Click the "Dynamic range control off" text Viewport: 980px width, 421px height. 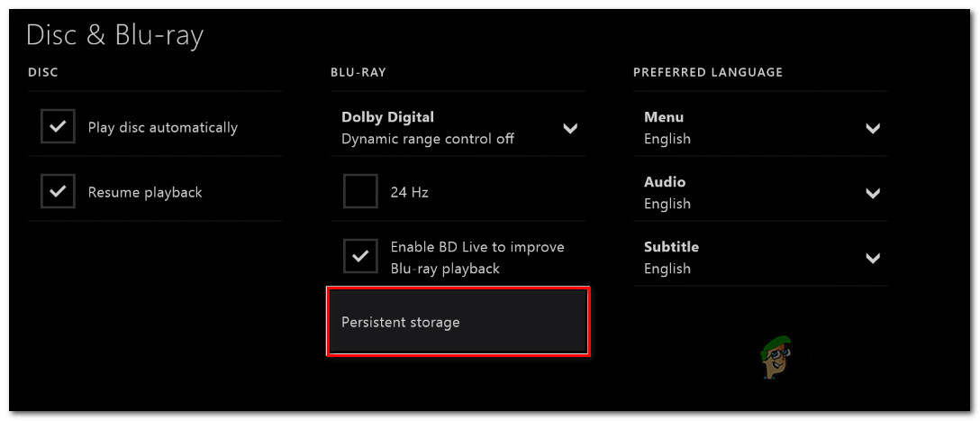coord(428,140)
